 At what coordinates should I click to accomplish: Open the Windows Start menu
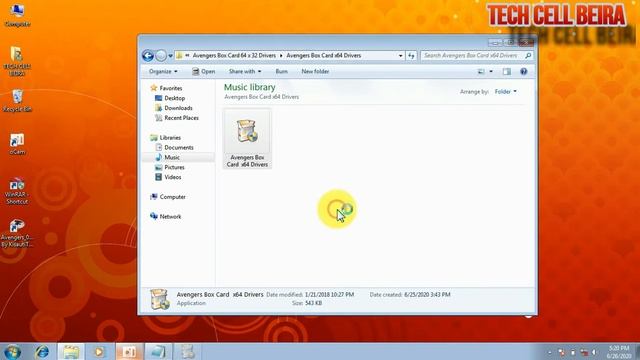[x=12, y=351]
